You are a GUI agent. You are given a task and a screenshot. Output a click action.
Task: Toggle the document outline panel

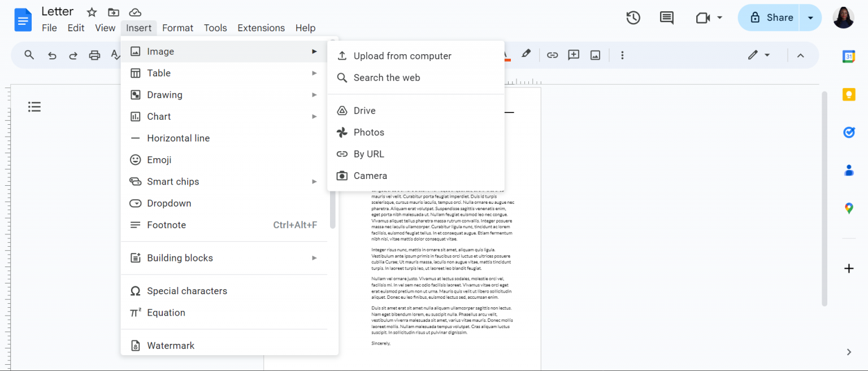click(34, 107)
